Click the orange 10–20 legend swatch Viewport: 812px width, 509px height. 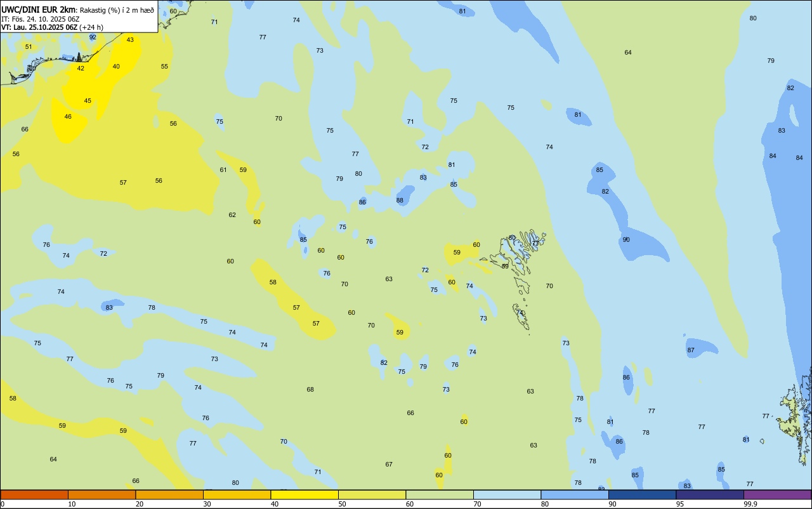pyautogui.click(x=101, y=494)
